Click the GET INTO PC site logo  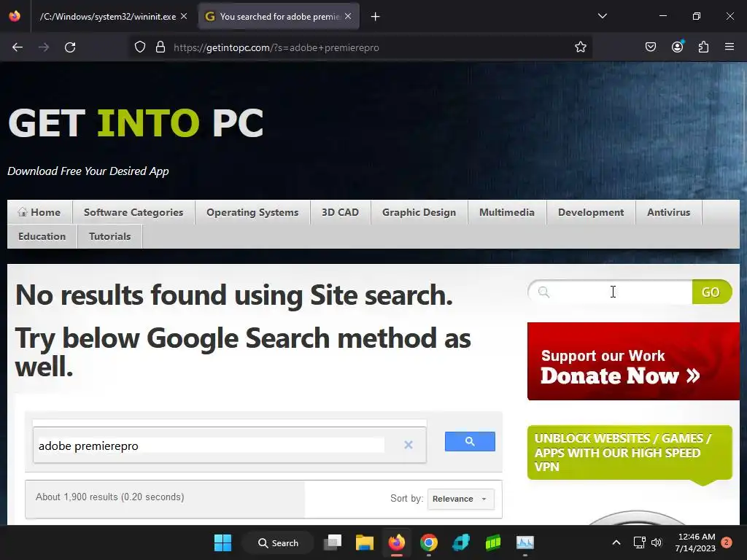tap(136, 122)
